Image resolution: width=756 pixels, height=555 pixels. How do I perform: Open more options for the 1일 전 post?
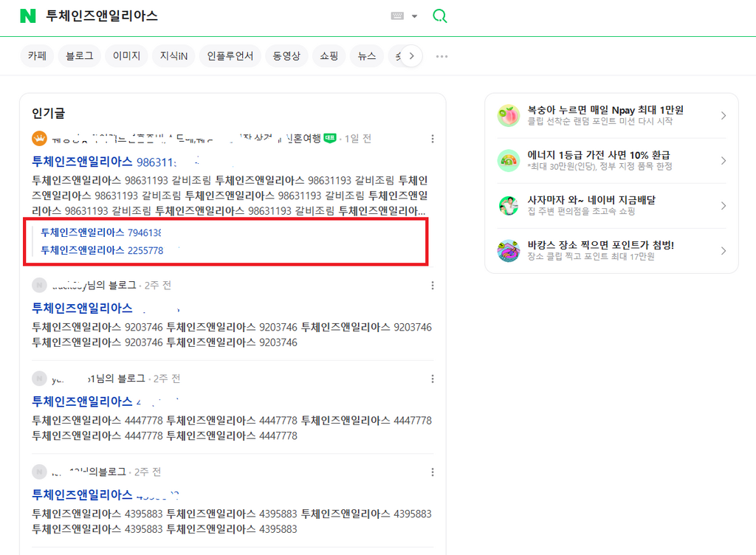pyautogui.click(x=433, y=139)
